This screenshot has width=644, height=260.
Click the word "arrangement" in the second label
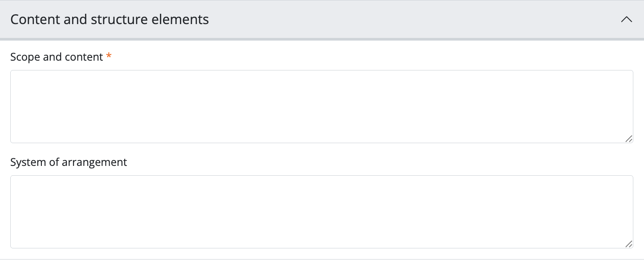tap(94, 162)
